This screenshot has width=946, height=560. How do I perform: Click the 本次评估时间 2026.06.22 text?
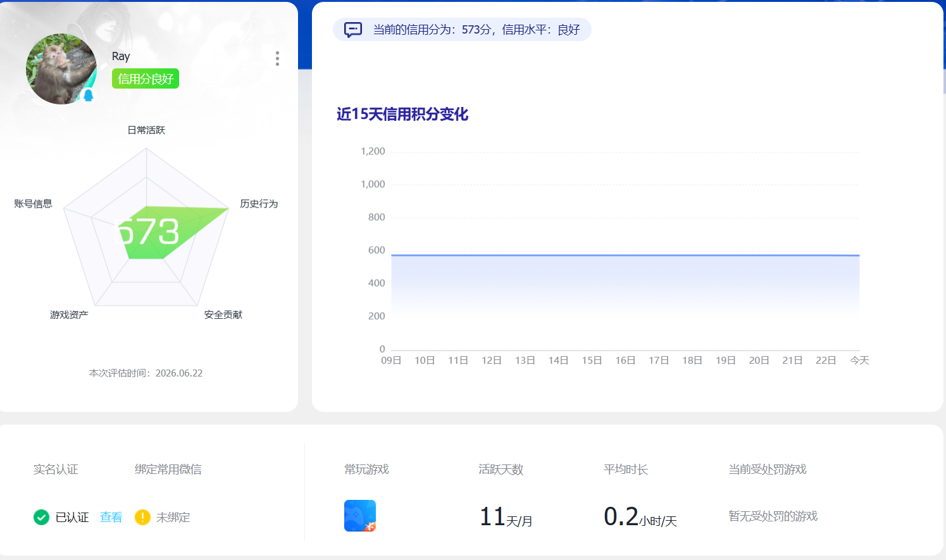(146, 373)
